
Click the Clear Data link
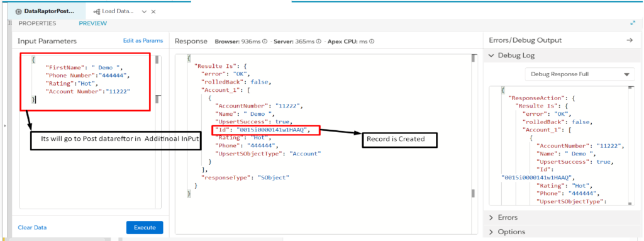tap(32, 227)
